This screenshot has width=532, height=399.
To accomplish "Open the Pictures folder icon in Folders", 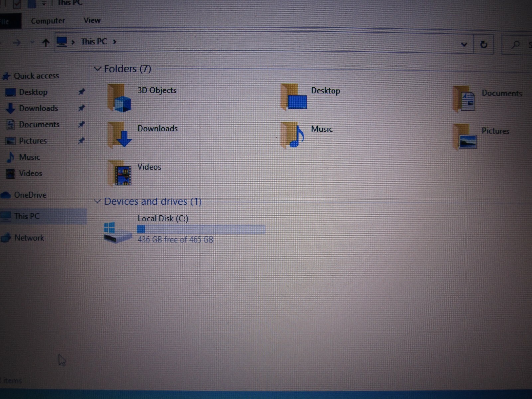I will point(465,136).
